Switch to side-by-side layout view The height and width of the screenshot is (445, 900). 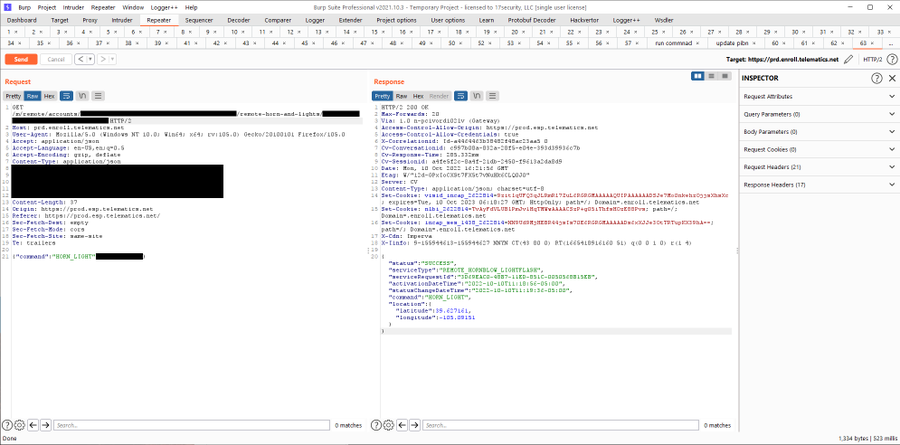(x=698, y=77)
